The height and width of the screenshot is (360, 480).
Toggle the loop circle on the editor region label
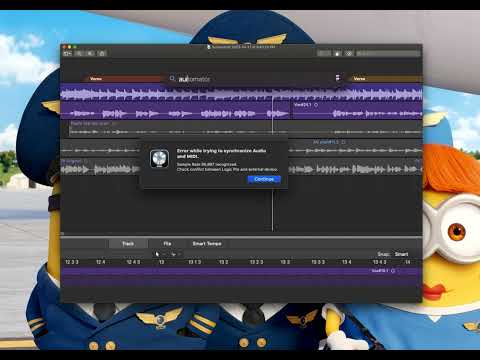pos(393,271)
